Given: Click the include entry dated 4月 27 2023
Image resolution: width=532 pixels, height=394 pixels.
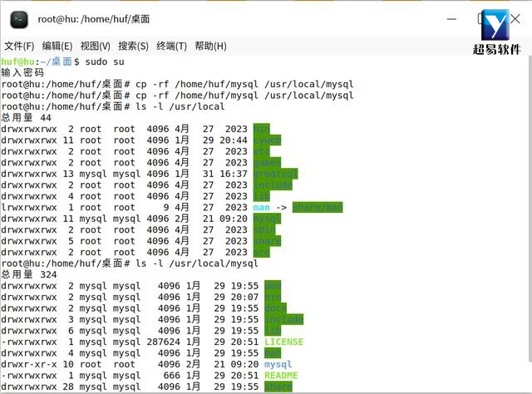Looking at the screenshot, I should pos(273,185).
